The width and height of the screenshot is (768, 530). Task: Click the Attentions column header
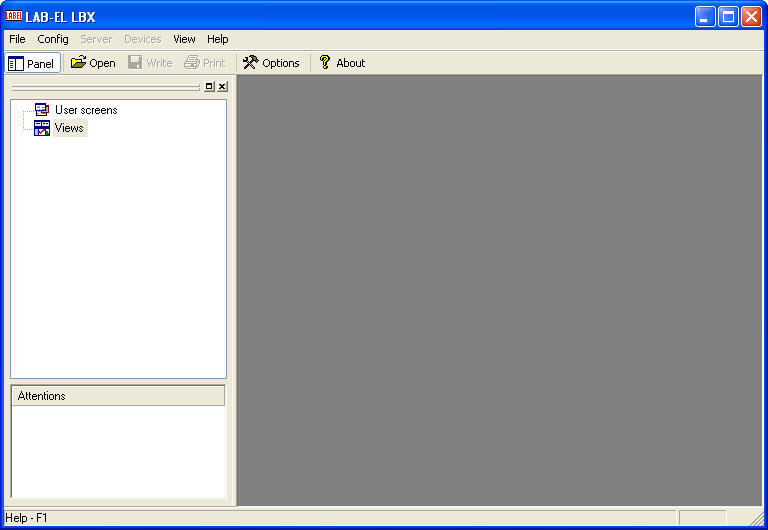point(118,396)
